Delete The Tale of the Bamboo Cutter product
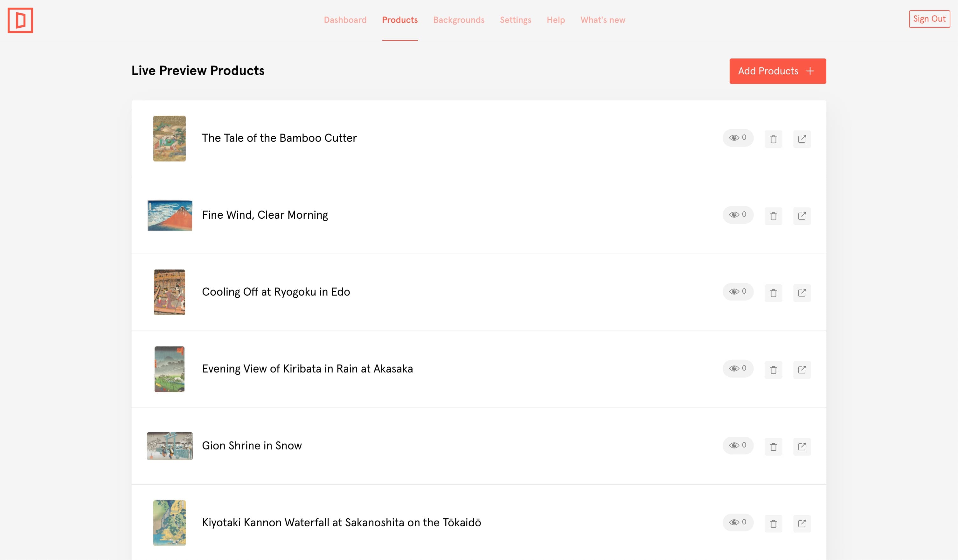Viewport: 958px width, 560px height. click(773, 139)
